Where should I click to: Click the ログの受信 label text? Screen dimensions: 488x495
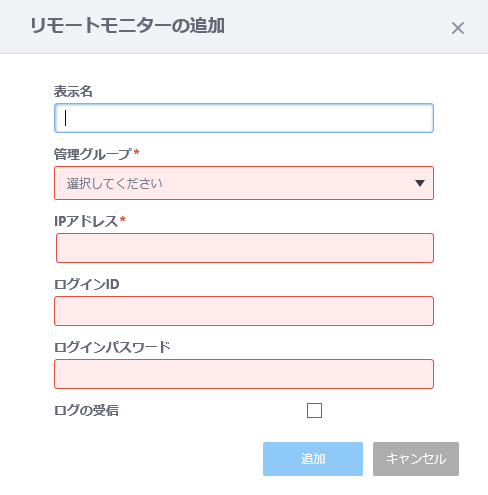click(86, 410)
